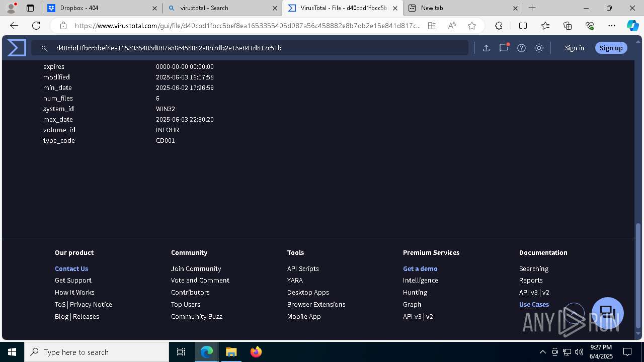Screen dimensions: 644x362
Task: Open the browser Extensions icon
Action: coord(499,26)
